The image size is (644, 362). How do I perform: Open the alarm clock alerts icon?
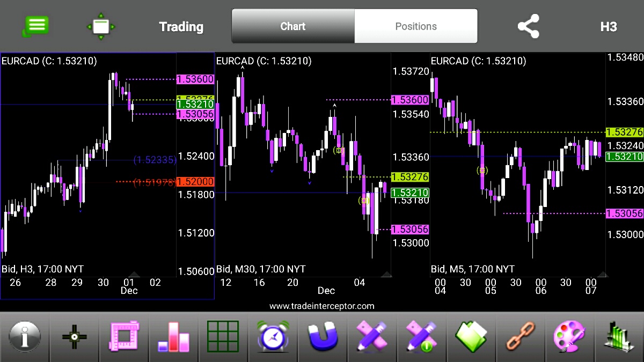[x=273, y=337]
